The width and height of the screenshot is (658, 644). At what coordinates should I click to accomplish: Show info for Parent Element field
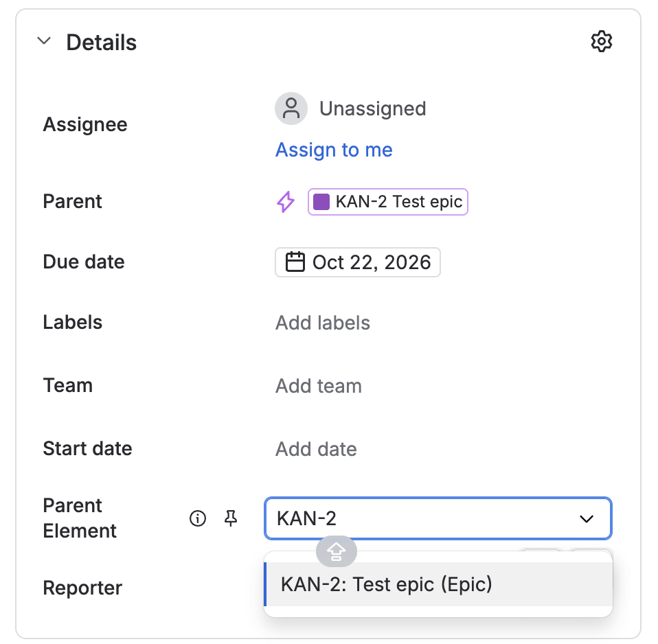pyautogui.click(x=198, y=518)
